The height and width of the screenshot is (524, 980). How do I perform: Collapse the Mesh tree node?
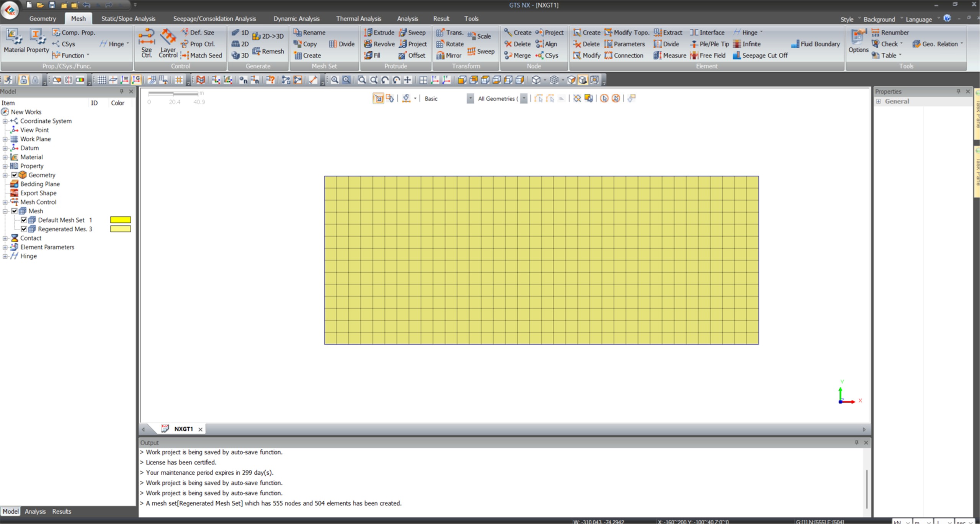(x=5, y=211)
